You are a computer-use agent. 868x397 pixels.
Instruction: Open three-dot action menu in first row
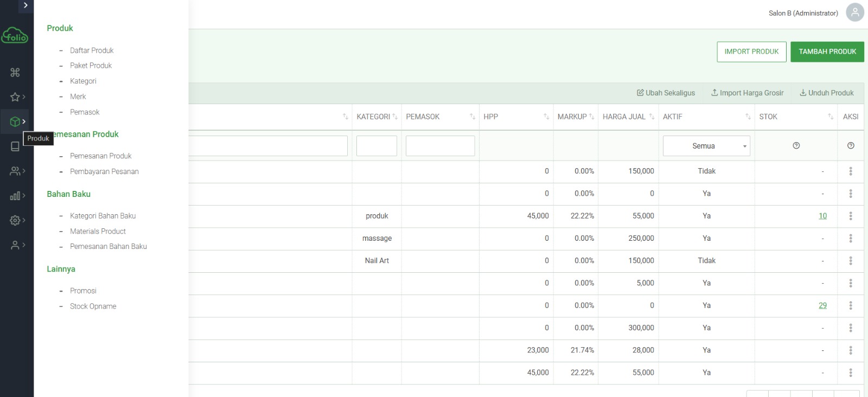(x=850, y=171)
